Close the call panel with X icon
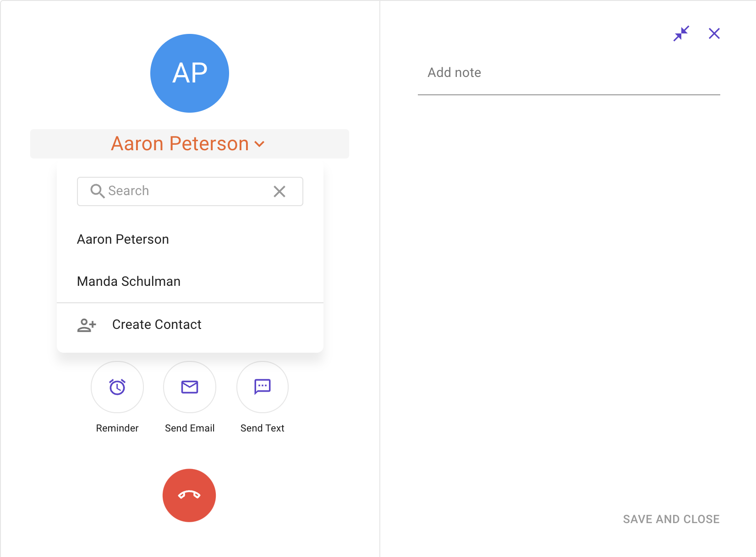This screenshot has width=756, height=557. tap(714, 33)
